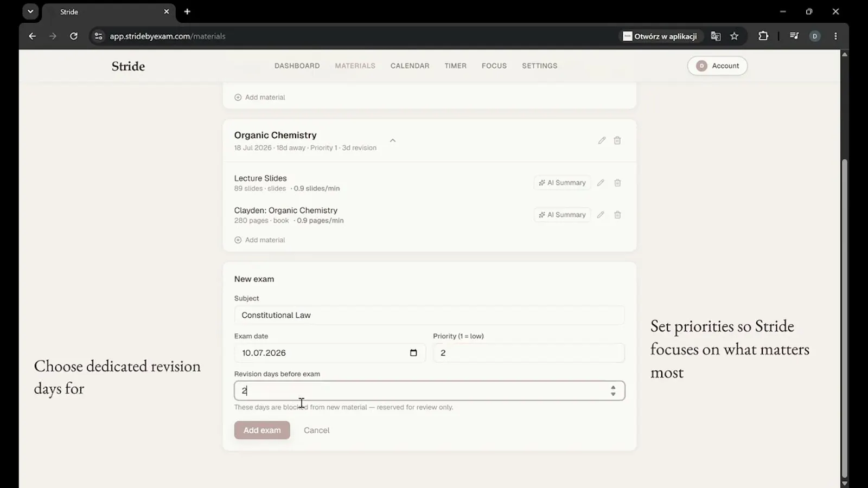Screen dimensions: 868x488
Task: Add material under Organic Chemistry
Action: pyautogui.click(x=260, y=240)
